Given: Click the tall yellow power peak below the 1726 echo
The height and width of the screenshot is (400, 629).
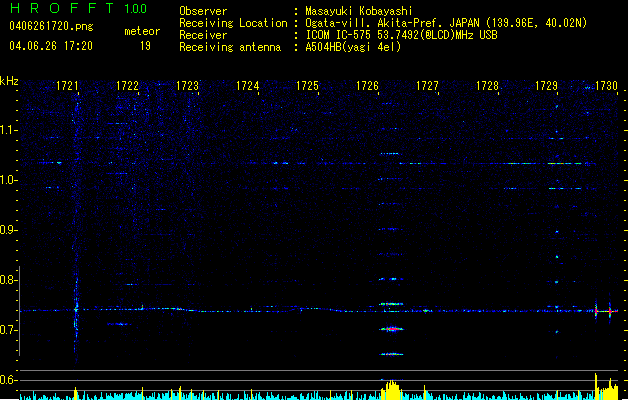Looking at the screenshot, I should [391, 390].
